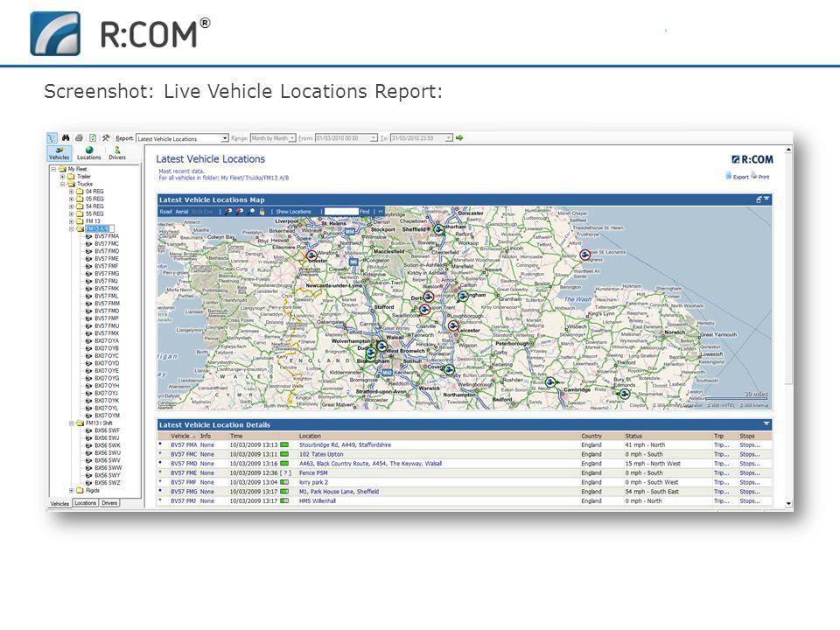Click the HMS Willenhall location link
This screenshot has height=630, width=840.
click(x=317, y=500)
